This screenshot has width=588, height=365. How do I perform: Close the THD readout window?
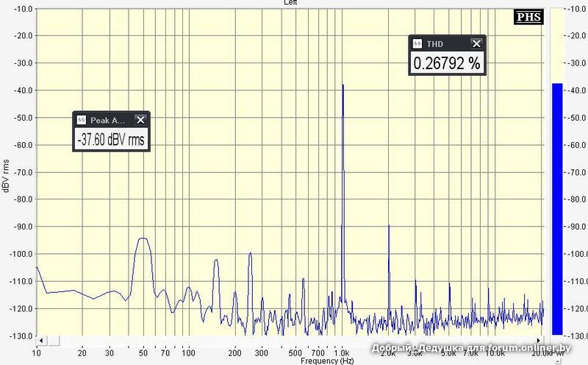click(476, 44)
